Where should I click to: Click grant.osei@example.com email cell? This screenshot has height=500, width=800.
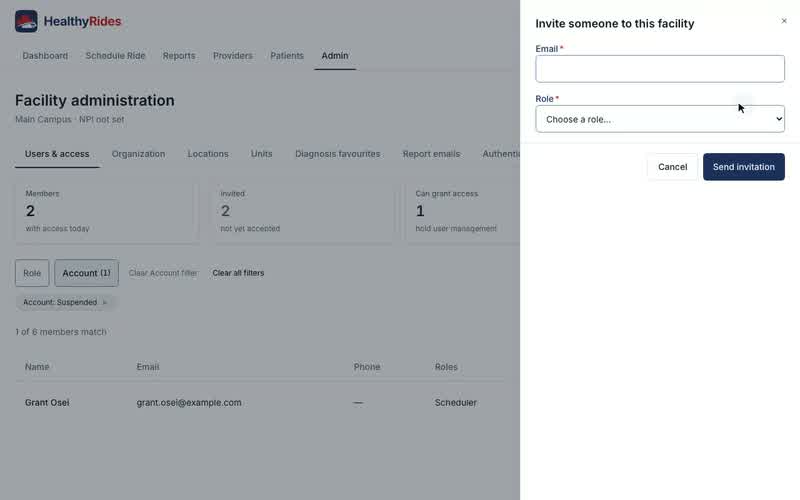[189, 403]
